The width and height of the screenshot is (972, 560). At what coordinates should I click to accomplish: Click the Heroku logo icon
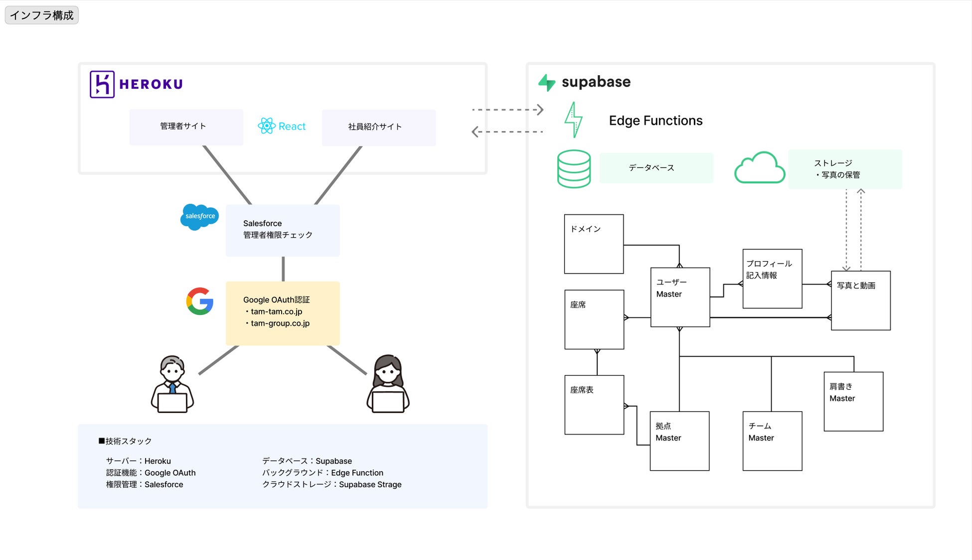click(102, 84)
